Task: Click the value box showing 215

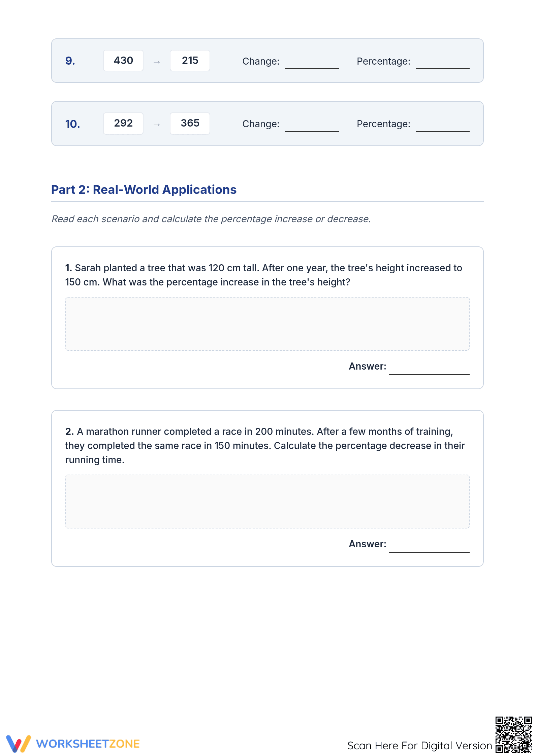Action: click(190, 61)
